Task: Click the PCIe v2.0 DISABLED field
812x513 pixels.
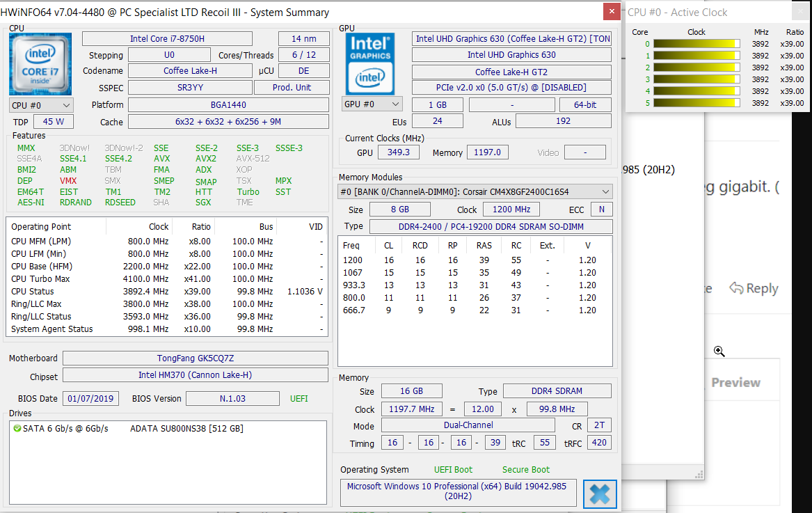Action: [x=511, y=88]
